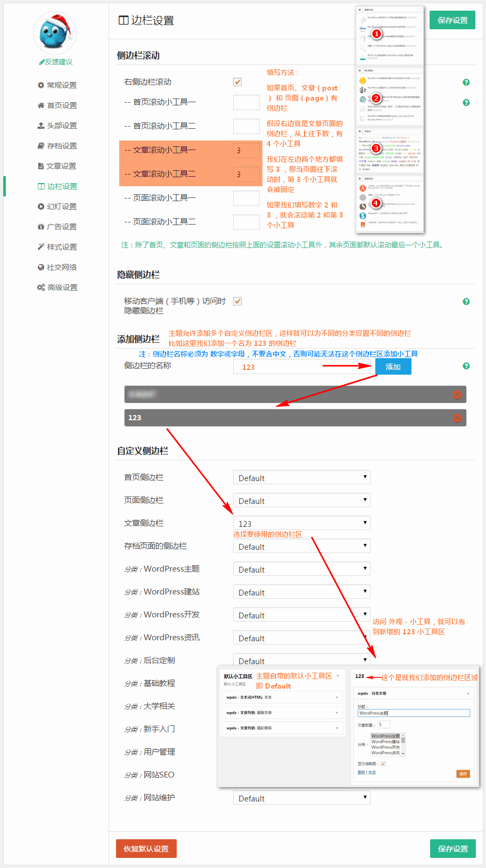
Task: Click the sidebar widgets preview thumbnail
Action: [390, 120]
